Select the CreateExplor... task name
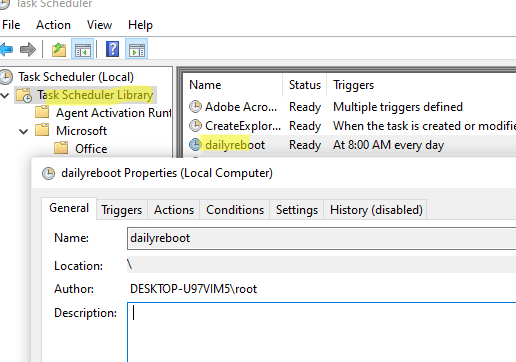Image resolution: width=516 pixels, height=362 pixels. click(243, 126)
